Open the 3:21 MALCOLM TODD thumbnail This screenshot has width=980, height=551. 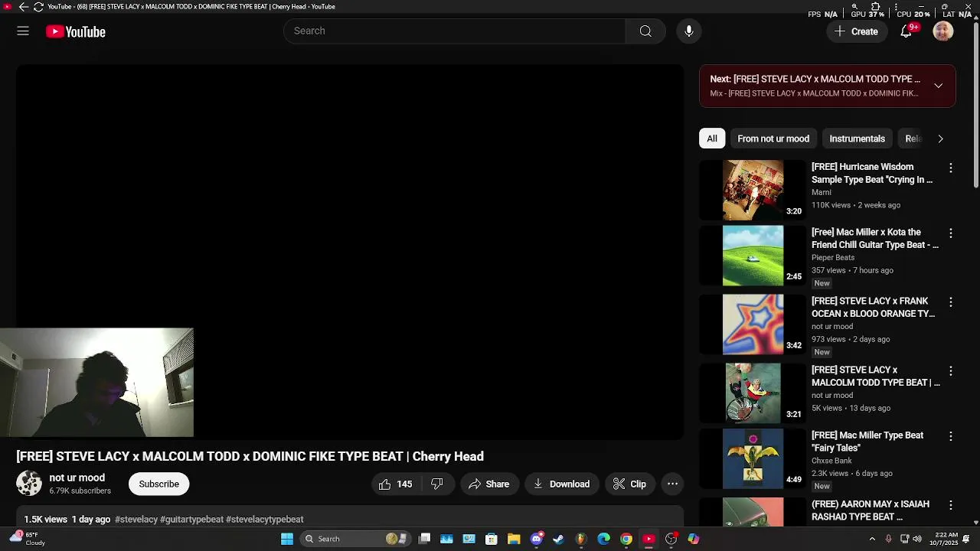(753, 393)
